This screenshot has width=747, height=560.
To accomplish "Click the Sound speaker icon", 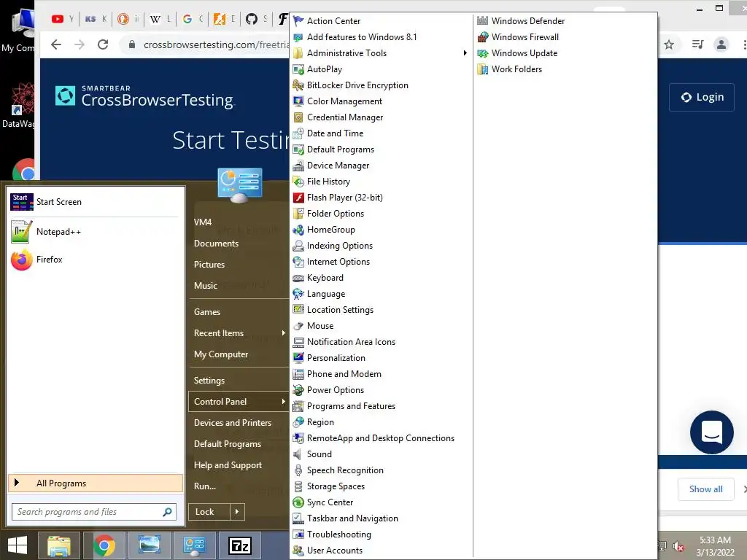I will (298, 454).
